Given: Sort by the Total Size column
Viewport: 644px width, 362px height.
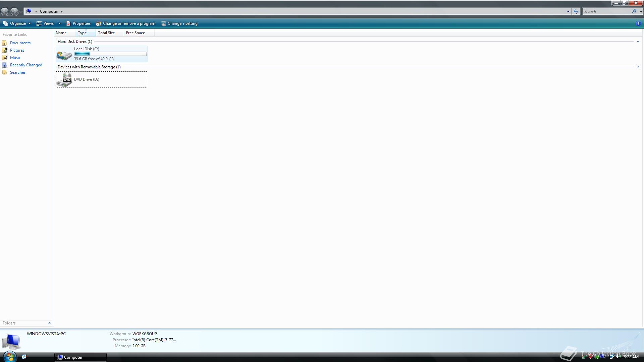Looking at the screenshot, I should [x=106, y=33].
